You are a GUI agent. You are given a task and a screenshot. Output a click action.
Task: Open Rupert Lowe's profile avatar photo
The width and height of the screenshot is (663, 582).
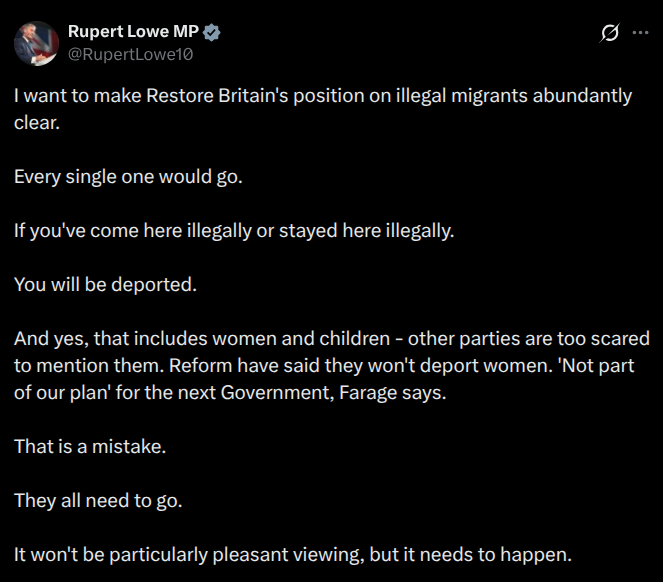tap(36, 44)
